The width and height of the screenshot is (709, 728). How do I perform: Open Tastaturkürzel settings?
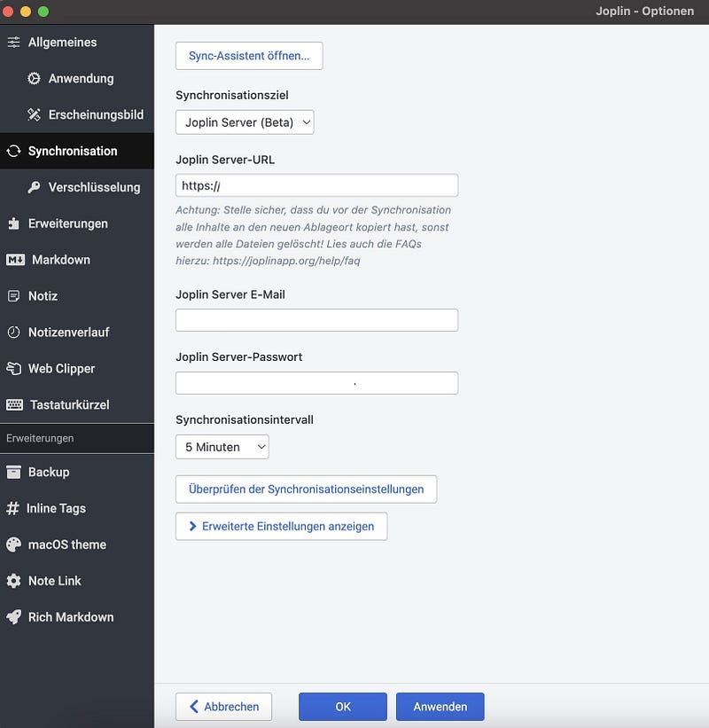click(77, 404)
